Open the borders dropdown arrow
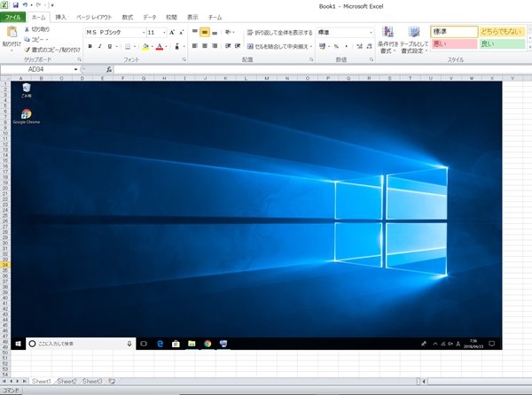The width and height of the screenshot is (532, 395). coord(135,46)
